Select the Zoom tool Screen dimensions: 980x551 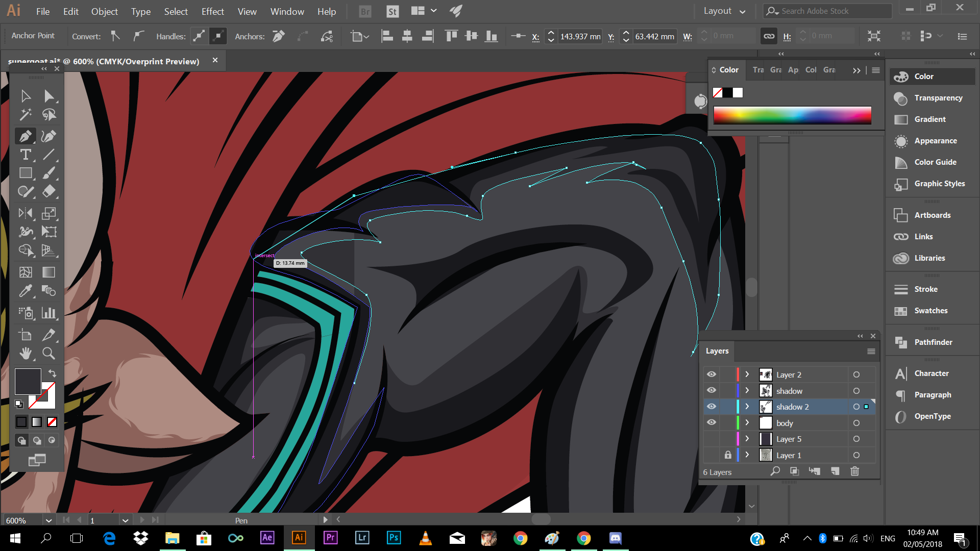click(x=48, y=353)
